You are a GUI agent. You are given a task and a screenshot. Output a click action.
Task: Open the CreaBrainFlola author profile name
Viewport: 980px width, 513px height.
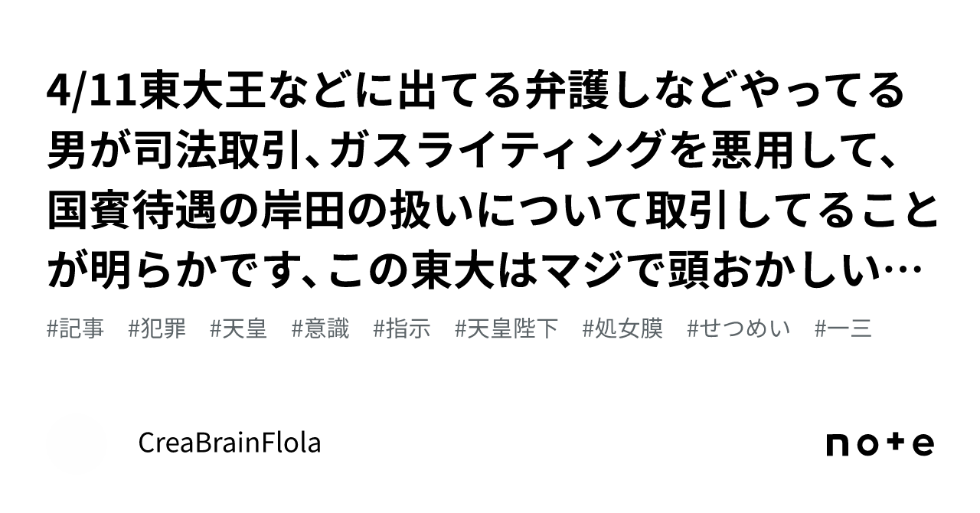pos(229,443)
